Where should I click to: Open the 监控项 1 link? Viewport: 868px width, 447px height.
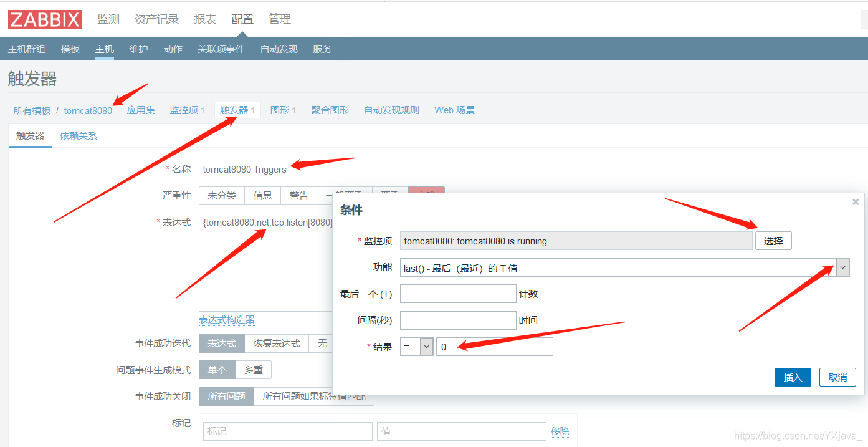187,110
